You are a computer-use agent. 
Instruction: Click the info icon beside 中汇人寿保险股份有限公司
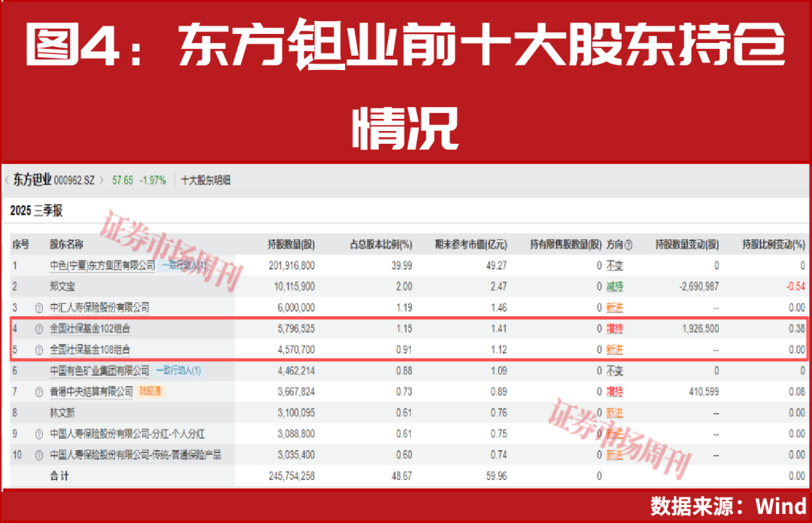38,307
